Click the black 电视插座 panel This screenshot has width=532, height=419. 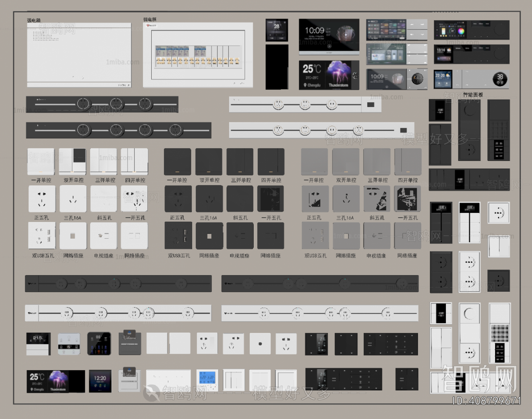click(x=240, y=236)
